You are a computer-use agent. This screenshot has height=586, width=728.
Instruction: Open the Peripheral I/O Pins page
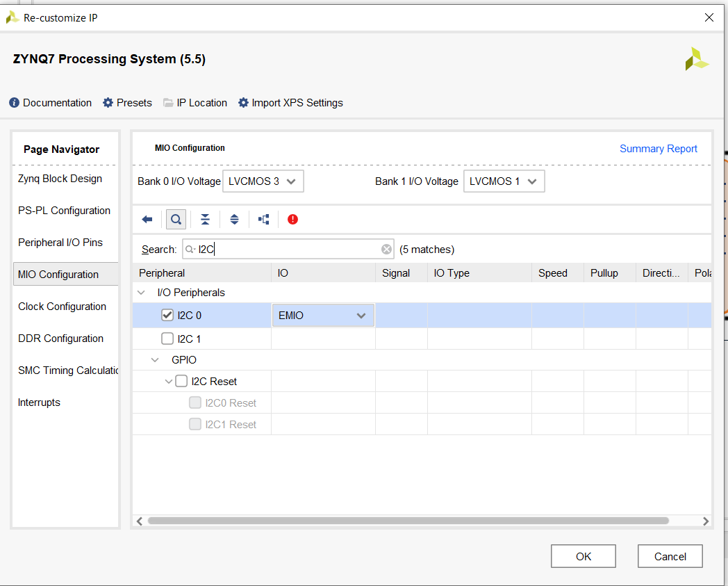[x=60, y=243]
